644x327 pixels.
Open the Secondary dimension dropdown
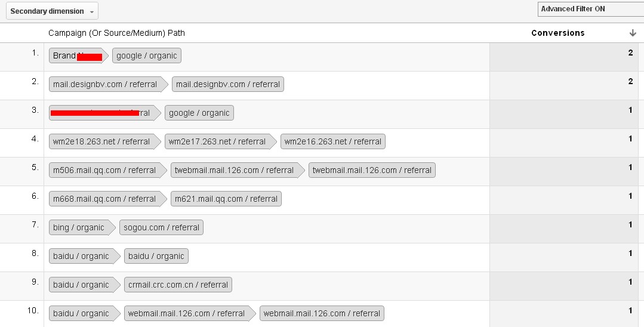[x=52, y=11]
